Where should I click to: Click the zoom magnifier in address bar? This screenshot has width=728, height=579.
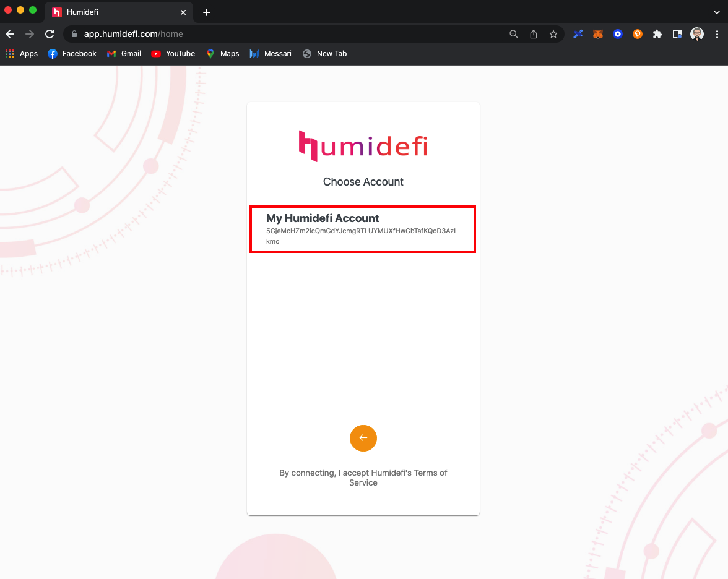coord(514,35)
